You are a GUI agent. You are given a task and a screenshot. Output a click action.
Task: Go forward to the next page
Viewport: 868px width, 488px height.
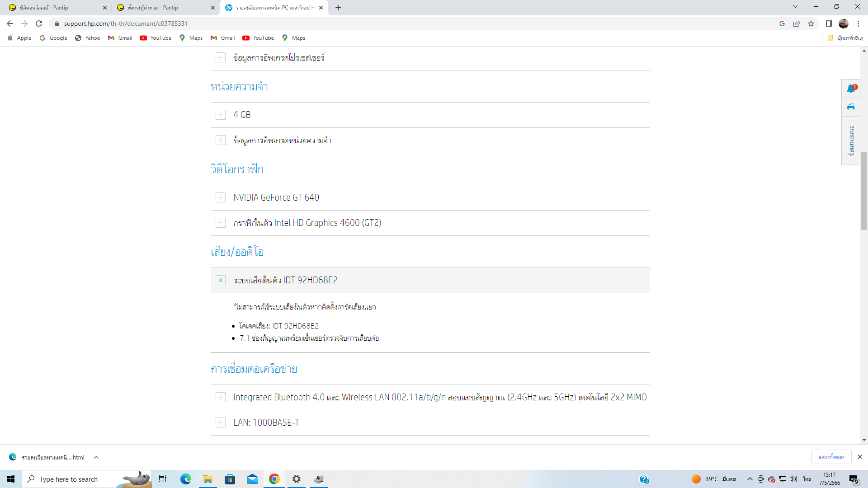pos(24,23)
